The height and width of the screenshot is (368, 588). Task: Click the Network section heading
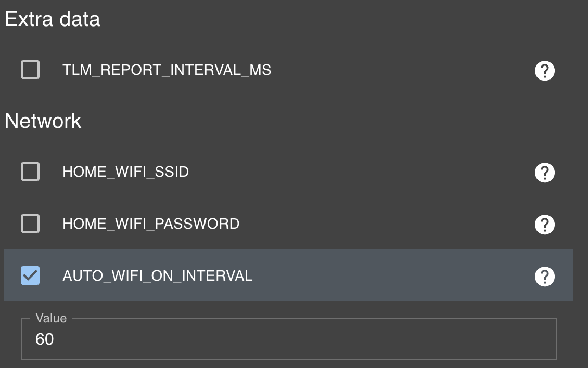point(43,121)
